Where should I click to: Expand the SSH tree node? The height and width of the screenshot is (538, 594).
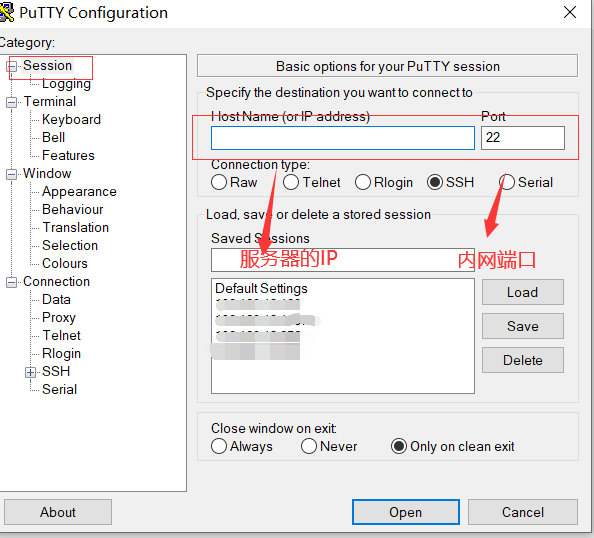(31, 372)
